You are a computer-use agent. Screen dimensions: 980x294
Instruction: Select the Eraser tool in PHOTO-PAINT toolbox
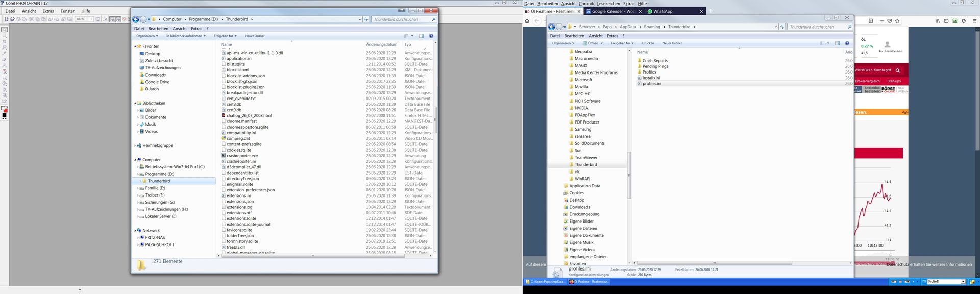[5, 59]
